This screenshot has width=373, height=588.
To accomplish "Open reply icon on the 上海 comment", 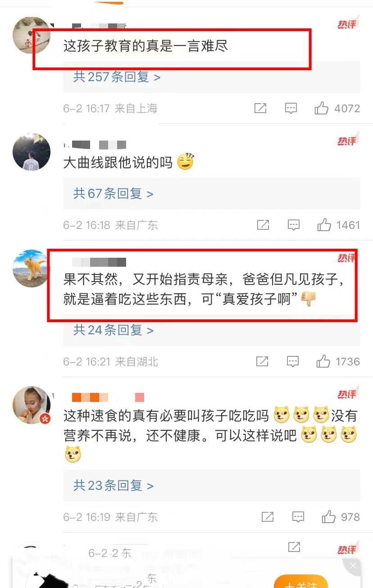I will (x=291, y=108).
